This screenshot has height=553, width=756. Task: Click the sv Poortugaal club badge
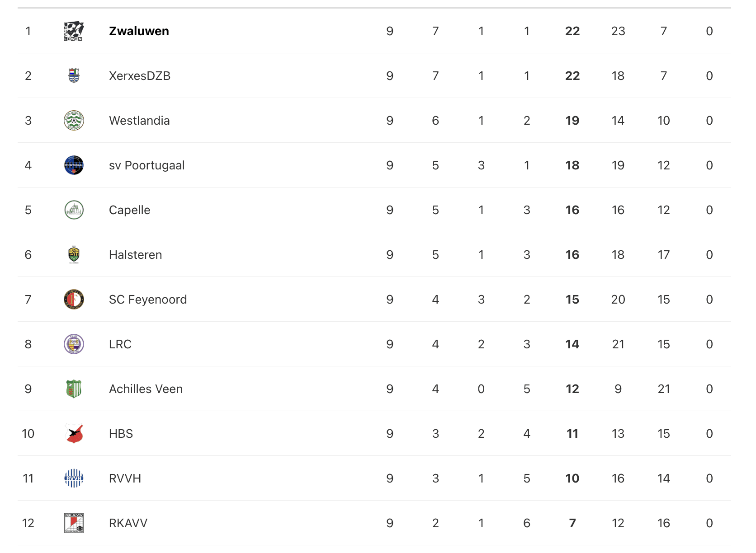(74, 165)
